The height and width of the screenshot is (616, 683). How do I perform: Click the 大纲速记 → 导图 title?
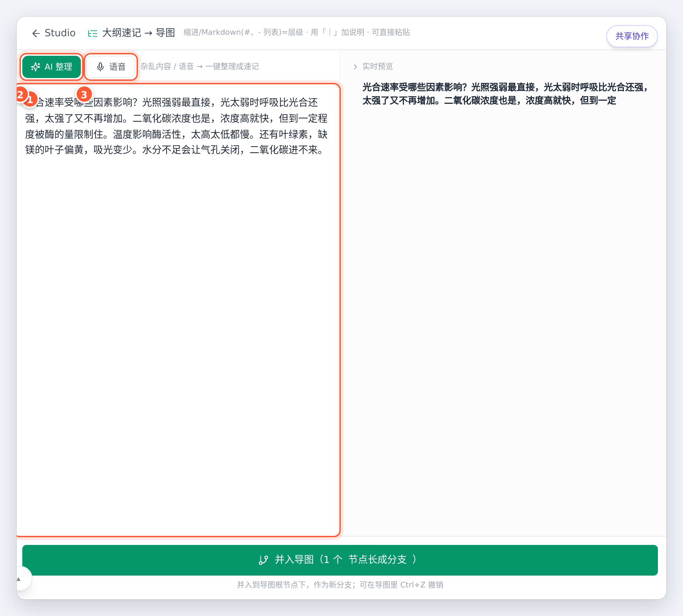[138, 33]
